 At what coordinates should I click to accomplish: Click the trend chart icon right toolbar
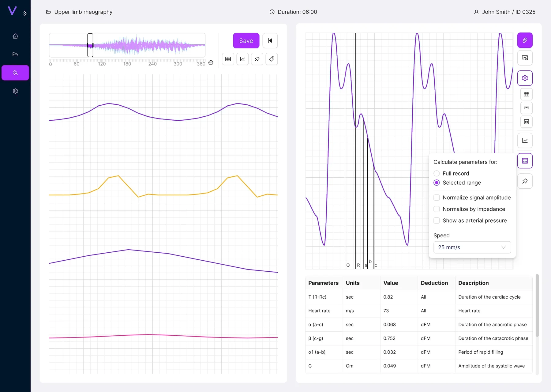click(x=525, y=141)
